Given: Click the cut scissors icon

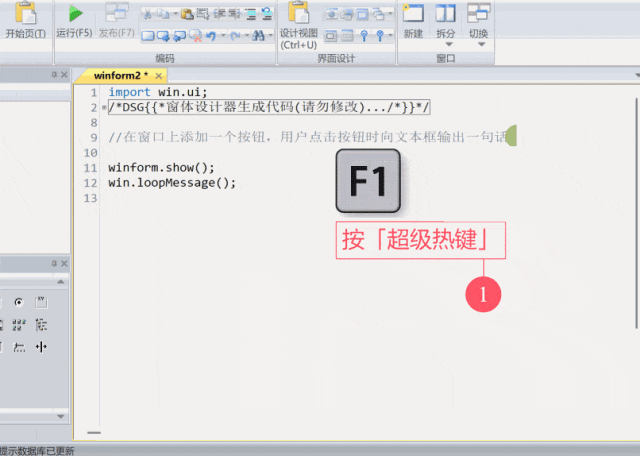Looking at the screenshot, I should click(x=147, y=15).
